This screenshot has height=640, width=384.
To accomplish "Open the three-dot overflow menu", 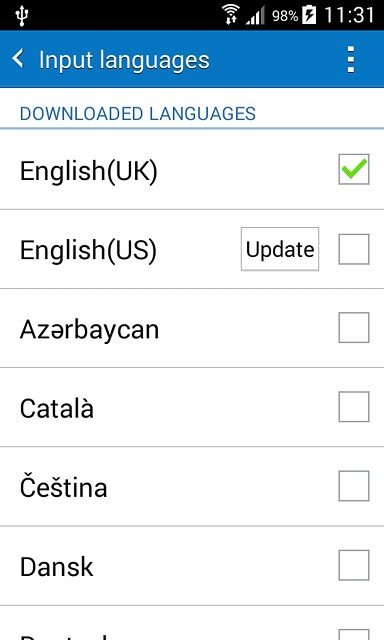I will coord(351,60).
